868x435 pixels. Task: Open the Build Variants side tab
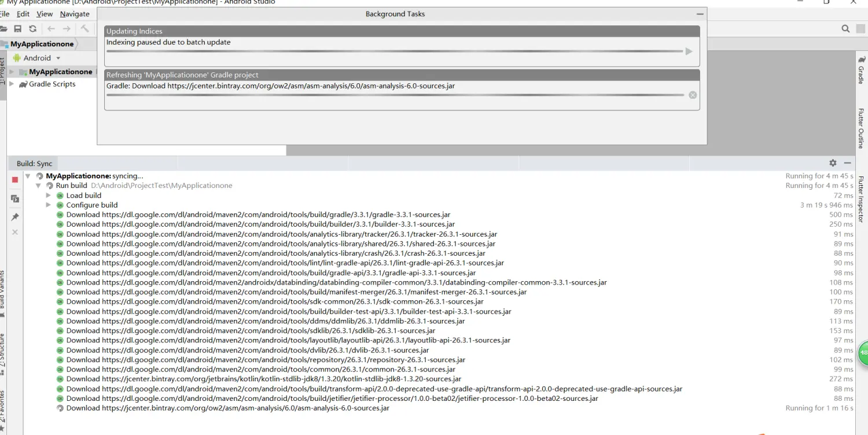pyautogui.click(x=3, y=293)
